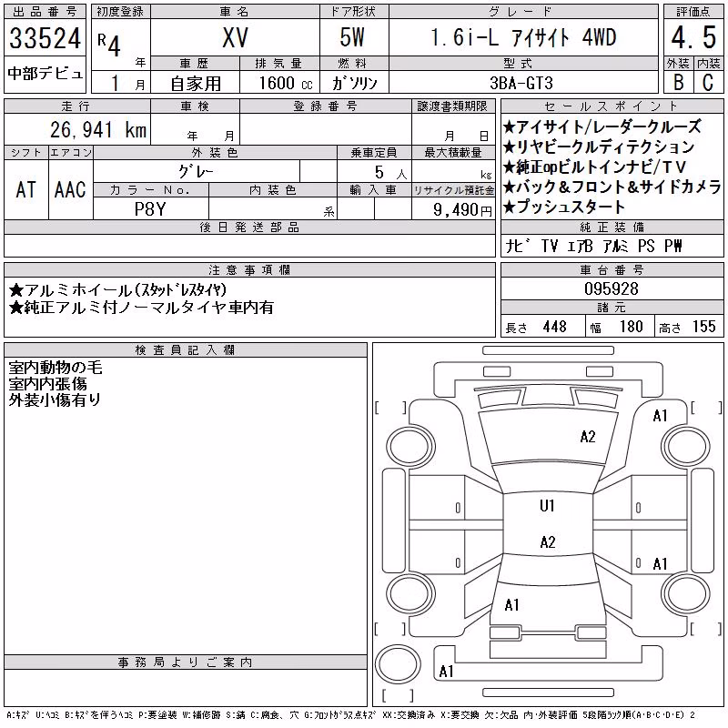728x728 pixels.
Task: Select the registration year R4
Action: point(109,44)
